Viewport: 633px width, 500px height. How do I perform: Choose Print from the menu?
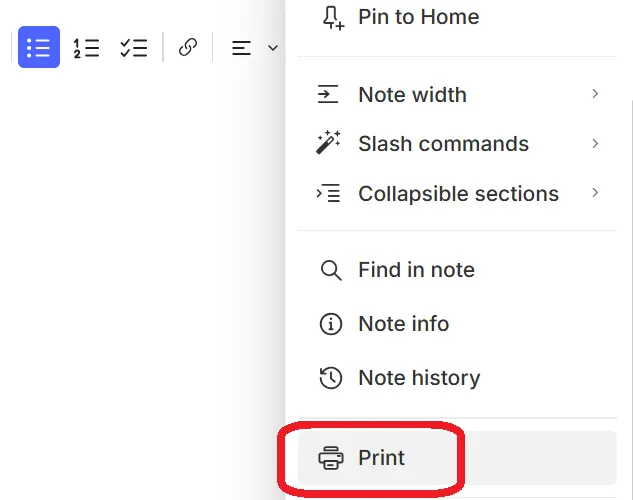[x=457, y=458]
